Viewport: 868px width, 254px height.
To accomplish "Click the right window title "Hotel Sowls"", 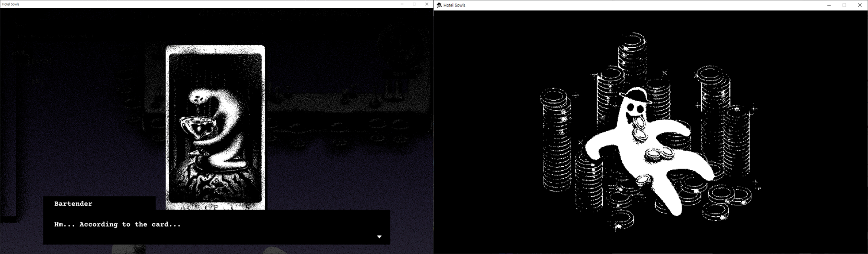I will point(454,5).
